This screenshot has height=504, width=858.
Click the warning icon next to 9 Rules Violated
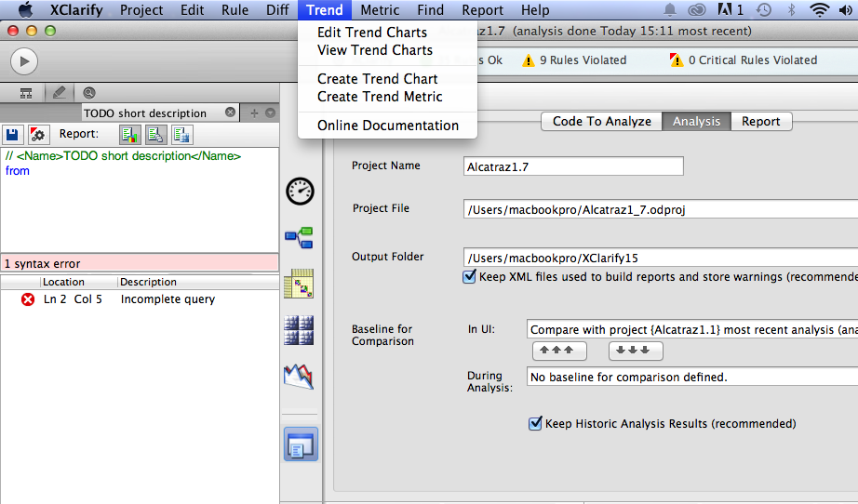click(x=528, y=60)
